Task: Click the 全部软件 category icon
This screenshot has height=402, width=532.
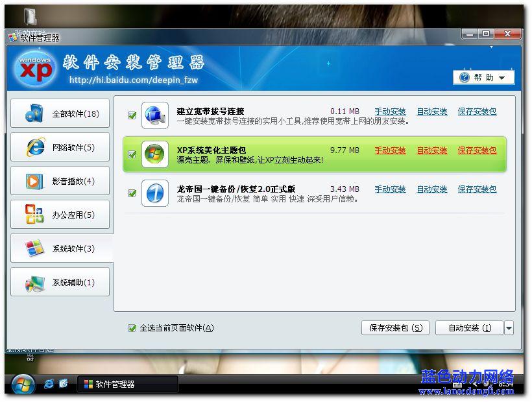Action: tap(34, 113)
